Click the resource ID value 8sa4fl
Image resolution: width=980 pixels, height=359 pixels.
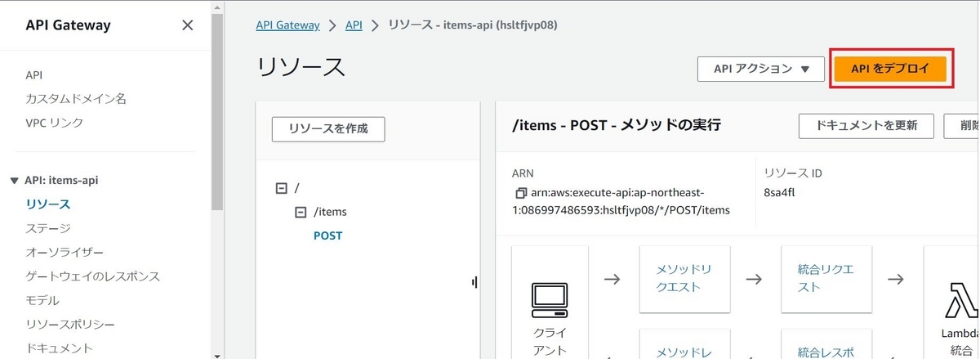(781, 193)
